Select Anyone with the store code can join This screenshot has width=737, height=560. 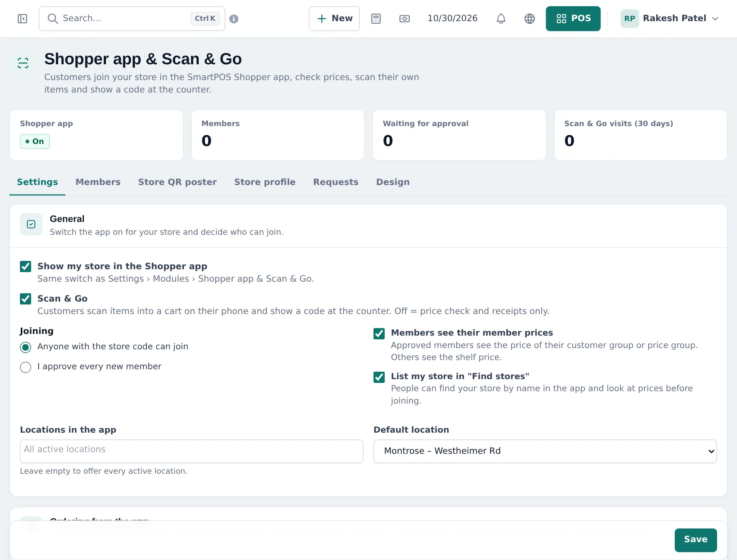pos(26,347)
